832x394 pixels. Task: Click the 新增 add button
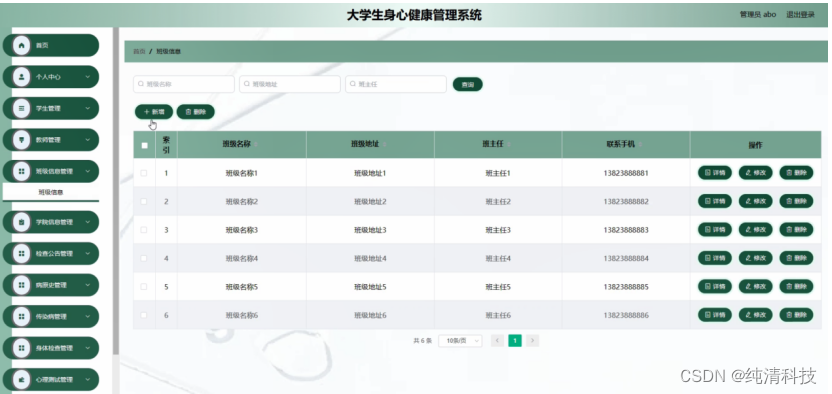pyautogui.click(x=154, y=112)
